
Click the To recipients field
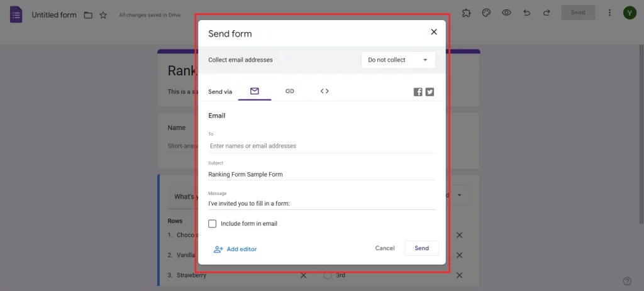pos(321,146)
